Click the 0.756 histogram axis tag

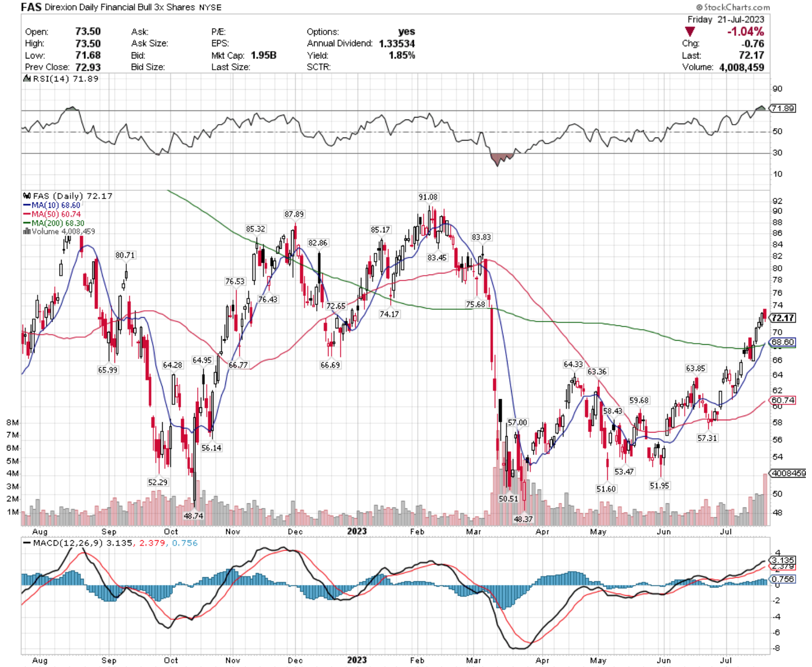[x=783, y=579]
